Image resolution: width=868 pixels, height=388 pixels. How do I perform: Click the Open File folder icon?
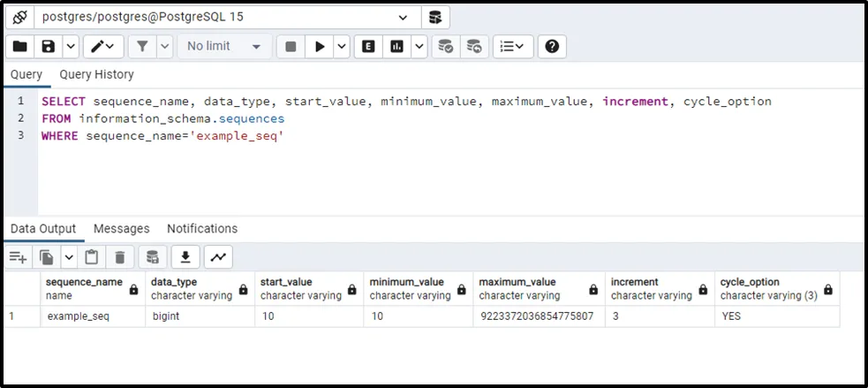[20, 47]
